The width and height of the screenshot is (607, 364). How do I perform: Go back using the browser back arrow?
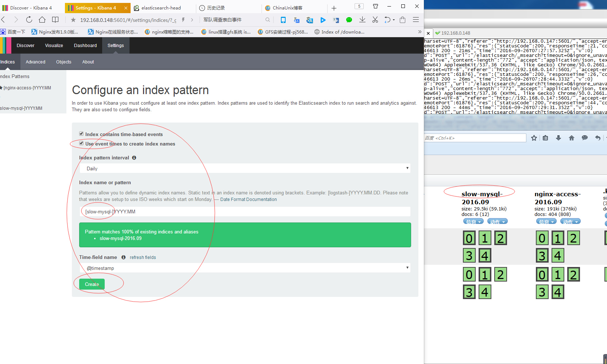click(3, 20)
